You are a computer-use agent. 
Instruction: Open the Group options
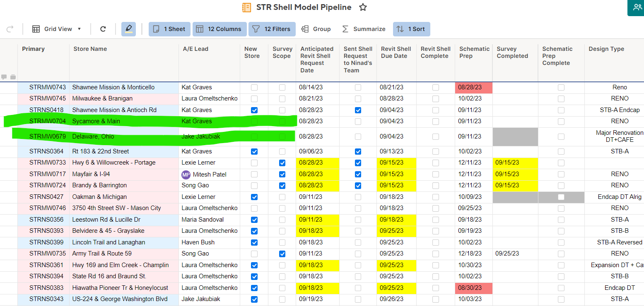[316, 29]
